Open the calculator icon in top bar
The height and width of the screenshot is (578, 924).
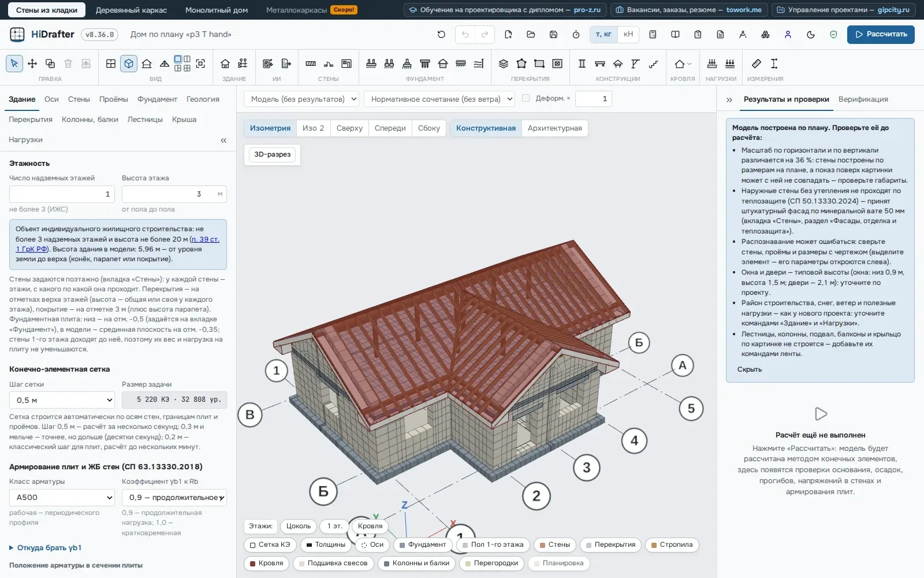point(653,35)
